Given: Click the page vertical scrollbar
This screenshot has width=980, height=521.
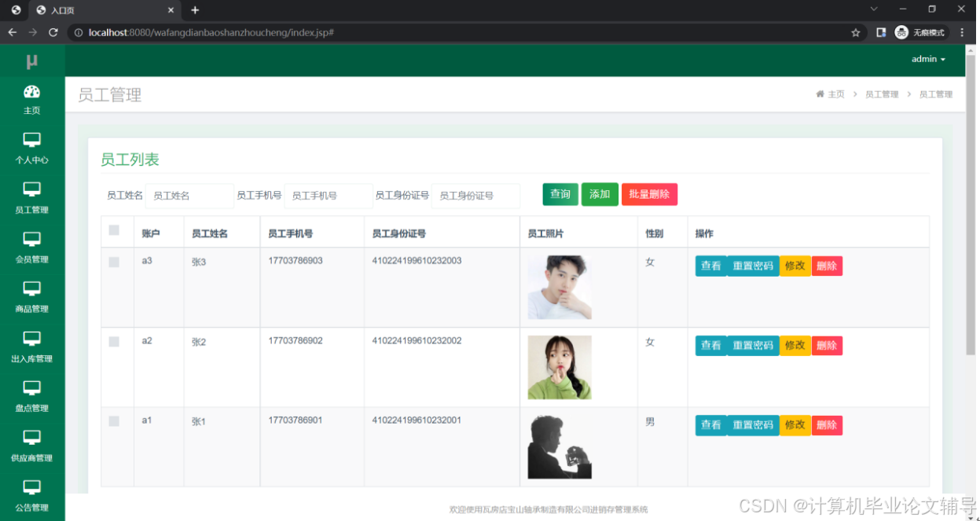Looking at the screenshot, I should 970,204.
